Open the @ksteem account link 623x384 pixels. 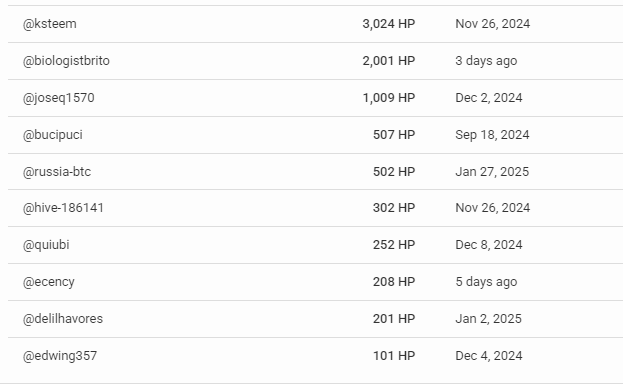click(50, 24)
